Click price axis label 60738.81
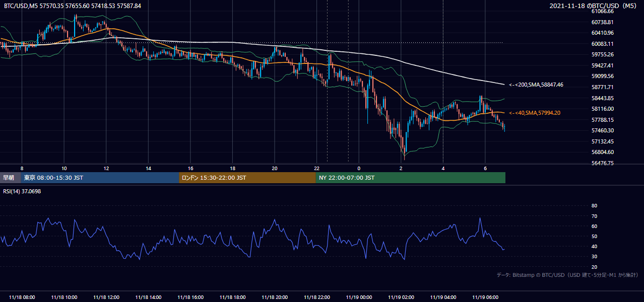Image resolution: width=644 pixels, height=302 pixels. pyautogui.click(x=602, y=22)
